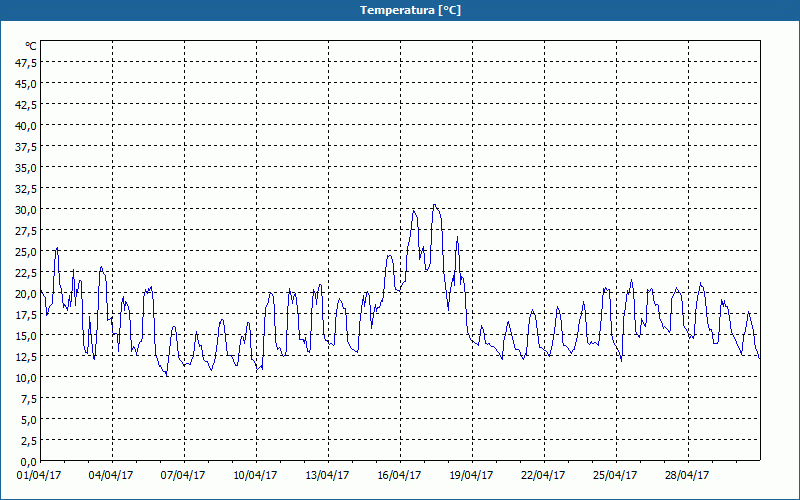Click the 07/04/17 date label
Image resolution: width=800 pixels, height=500 pixels.
tap(183, 475)
